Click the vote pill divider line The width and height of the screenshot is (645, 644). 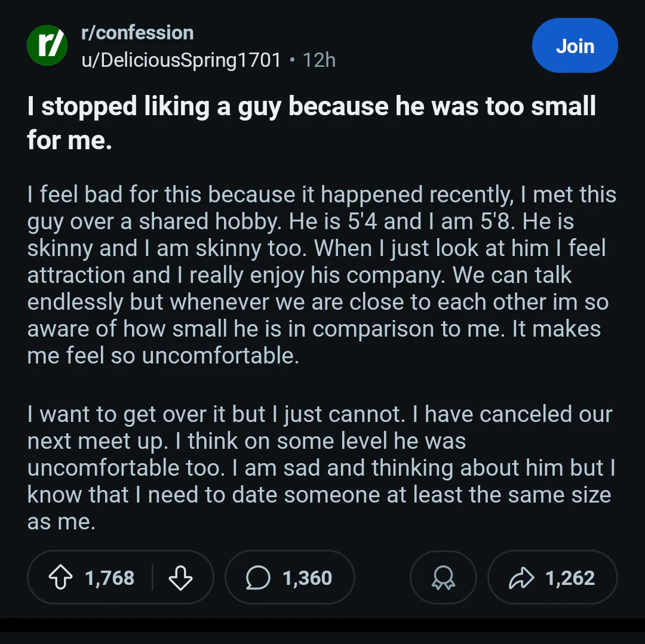point(153,578)
